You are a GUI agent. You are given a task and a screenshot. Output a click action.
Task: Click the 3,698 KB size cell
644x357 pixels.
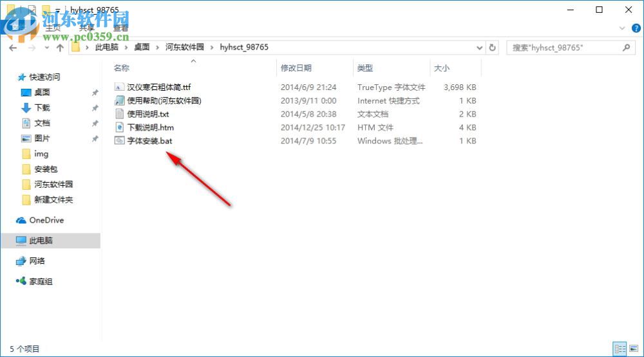pyautogui.click(x=460, y=87)
